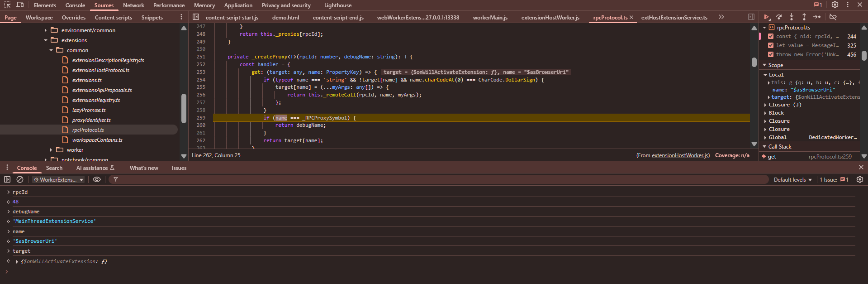868x284 pixels.
Task: Open the Default levels dropdown
Action: (x=792, y=180)
